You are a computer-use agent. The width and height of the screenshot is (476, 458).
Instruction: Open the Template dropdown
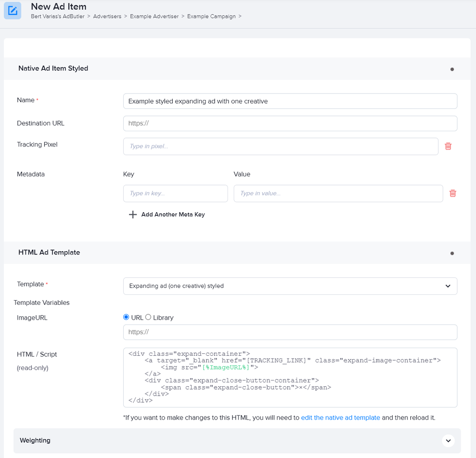coord(290,286)
